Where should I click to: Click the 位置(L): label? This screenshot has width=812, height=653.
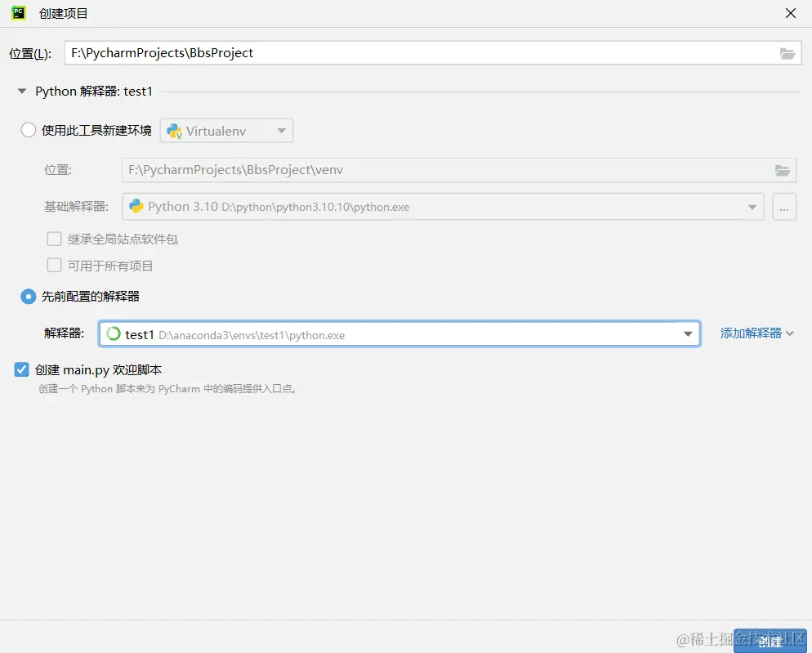pos(30,53)
